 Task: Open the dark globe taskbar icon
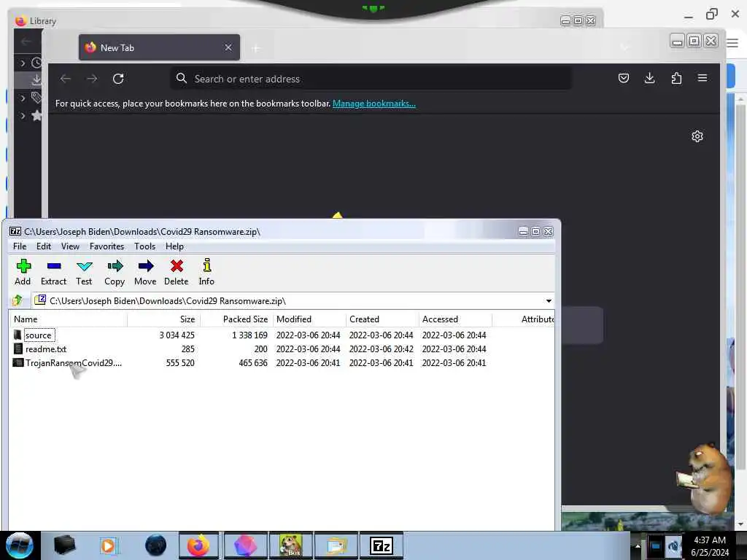point(155,545)
